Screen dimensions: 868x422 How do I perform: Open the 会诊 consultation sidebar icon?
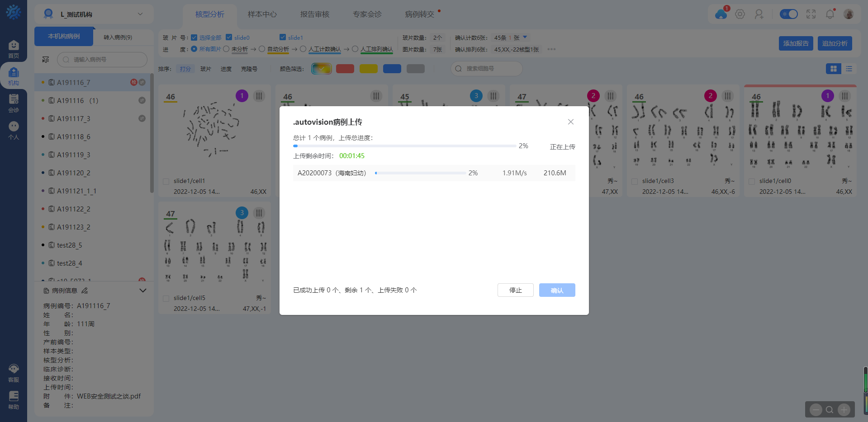[x=14, y=103]
